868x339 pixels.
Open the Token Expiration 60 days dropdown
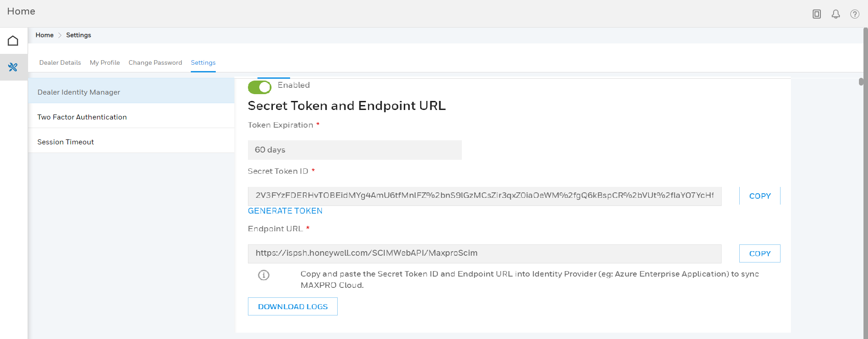355,150
